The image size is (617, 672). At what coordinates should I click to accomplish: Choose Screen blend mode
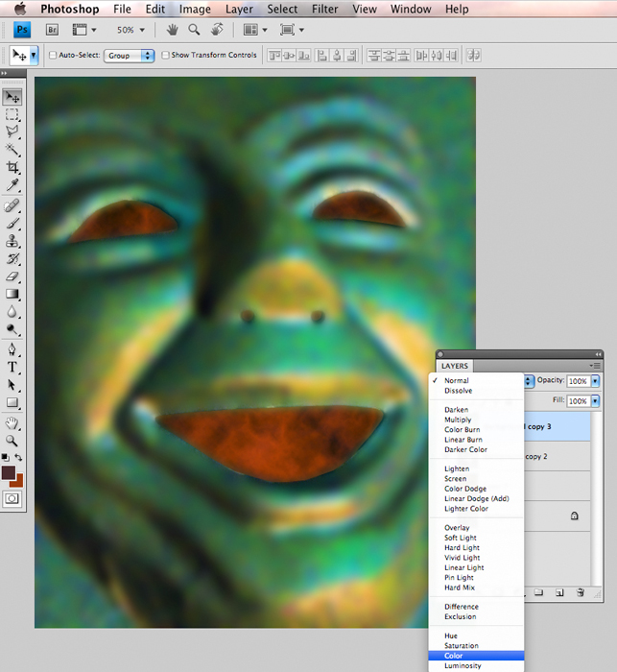coord(476,479)
